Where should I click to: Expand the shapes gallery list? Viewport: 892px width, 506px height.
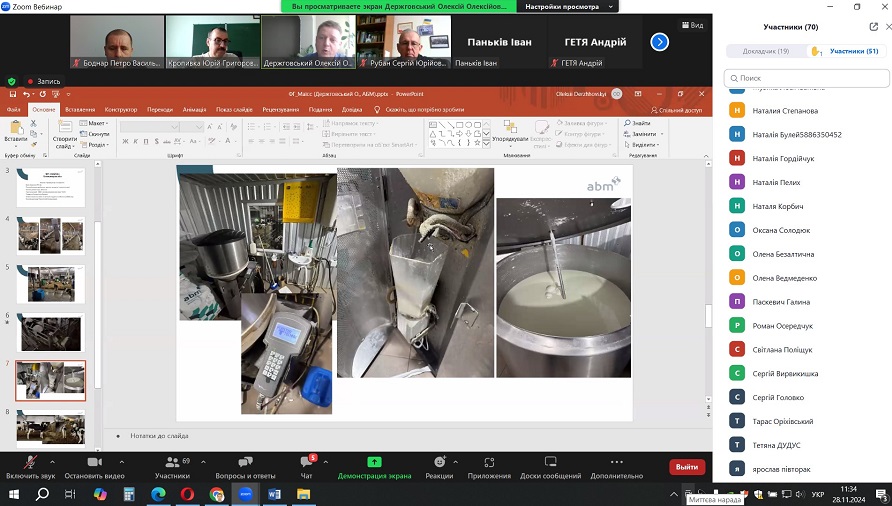(486, 145)
